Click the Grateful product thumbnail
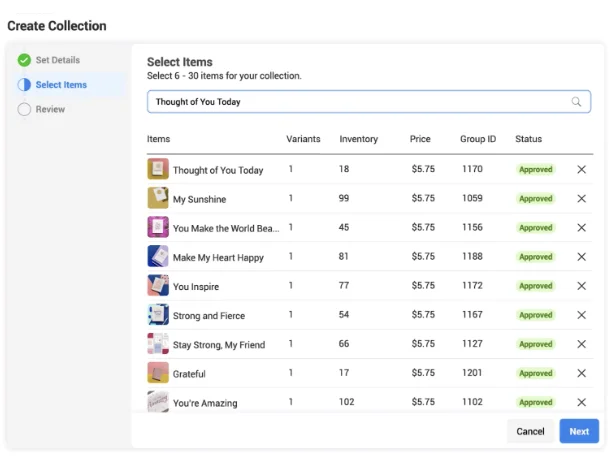This screenshot has width=615, height=464. pos(157,373)
